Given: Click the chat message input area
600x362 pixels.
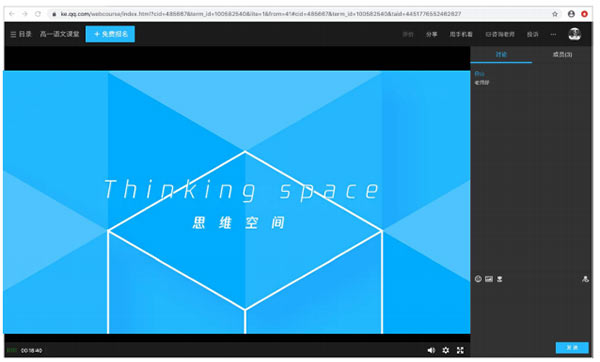Looking at the screenshot, I should click(x=531, y=312).
